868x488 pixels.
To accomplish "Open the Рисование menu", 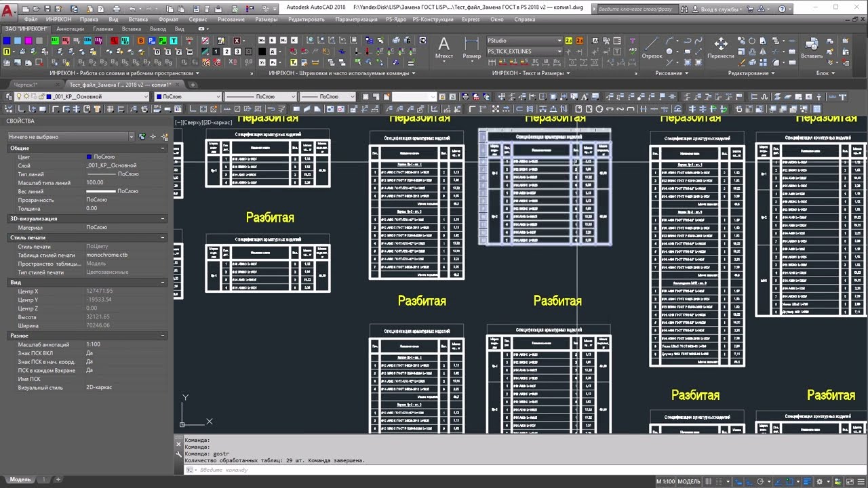I will point(231,20).
